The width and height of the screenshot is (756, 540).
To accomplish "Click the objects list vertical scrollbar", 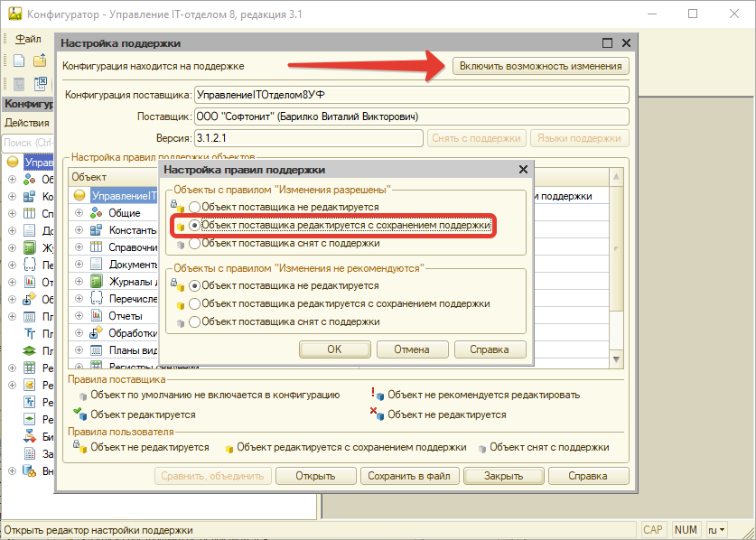I will point(617,271).
